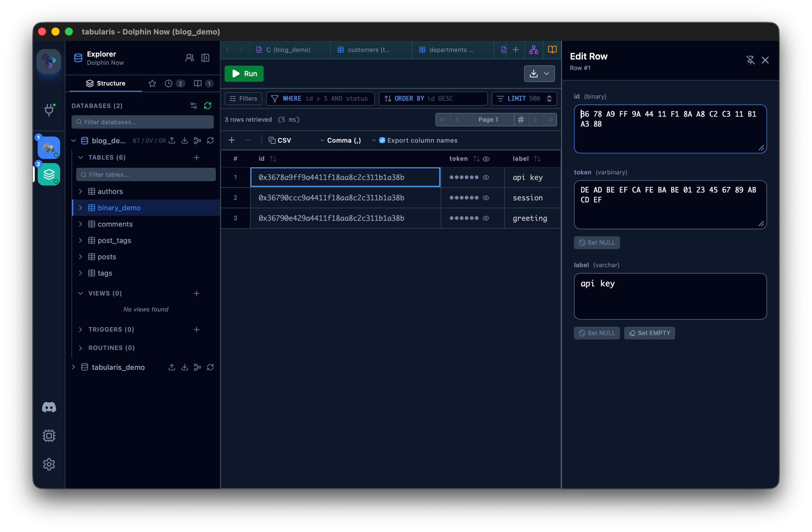Refresh the tabularis_demo database
Viewport: 812px width, 532px height.
point(210,367)
